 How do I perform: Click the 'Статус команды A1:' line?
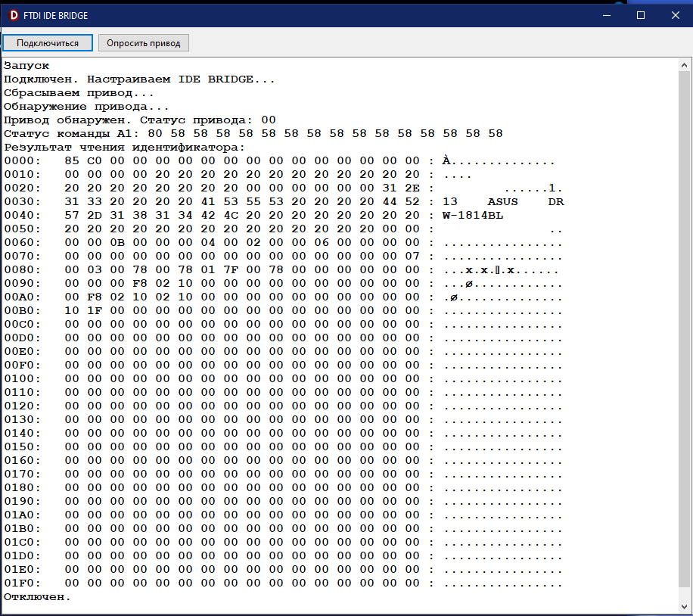point(253,134)
